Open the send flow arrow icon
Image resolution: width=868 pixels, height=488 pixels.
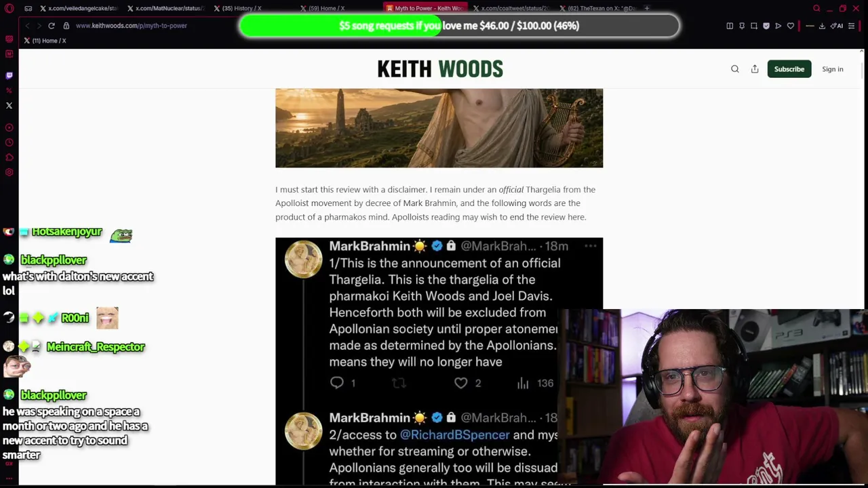pos(778,26)
